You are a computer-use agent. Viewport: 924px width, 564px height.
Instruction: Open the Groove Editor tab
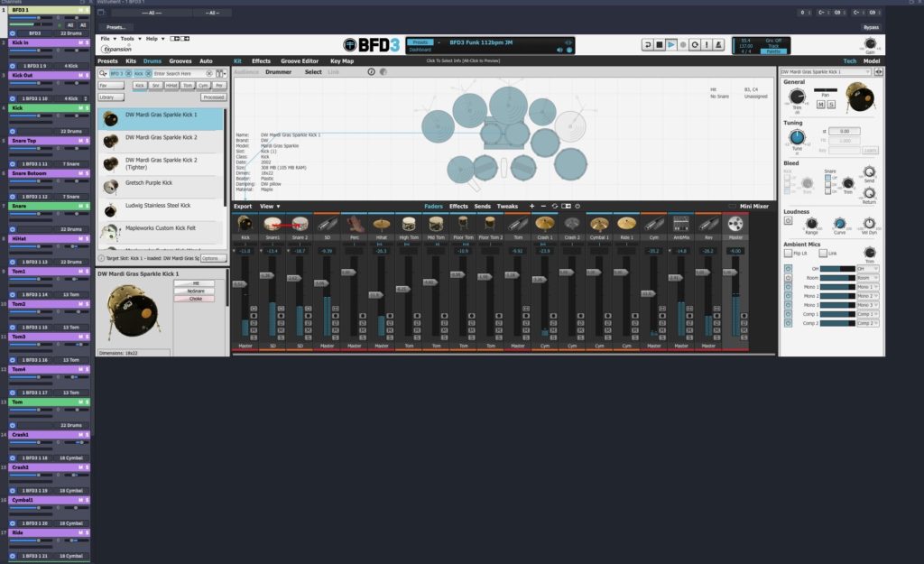tap(300, 61)
